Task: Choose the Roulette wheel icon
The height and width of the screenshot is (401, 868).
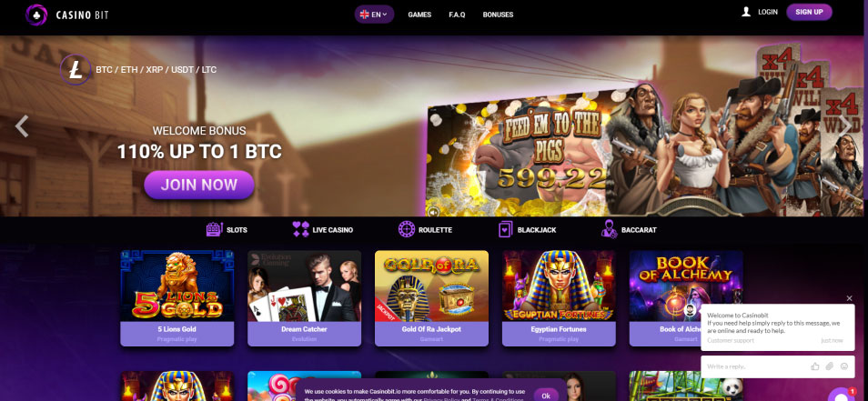Action: tap(407, 229)
